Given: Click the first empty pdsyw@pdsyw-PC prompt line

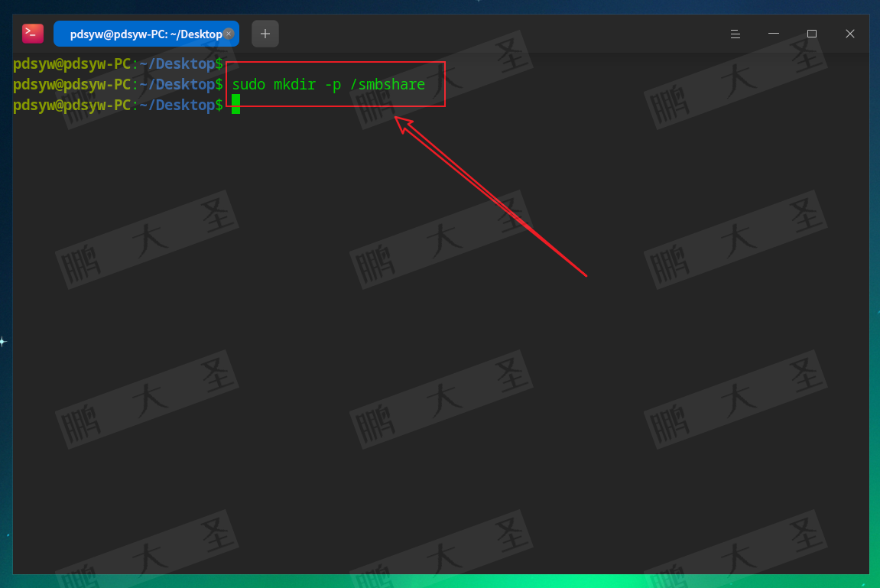Looking at the screenshot, I should click(x=118, y=63).
